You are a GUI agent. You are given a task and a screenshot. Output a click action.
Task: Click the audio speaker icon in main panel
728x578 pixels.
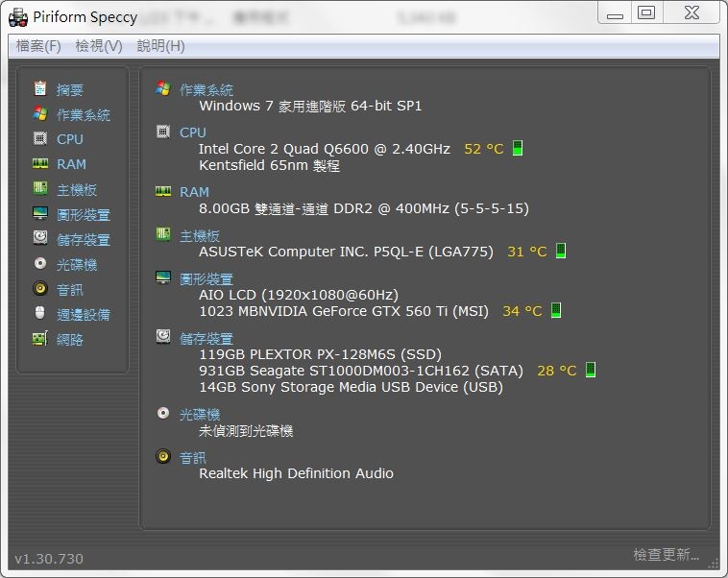coord(163,456)
